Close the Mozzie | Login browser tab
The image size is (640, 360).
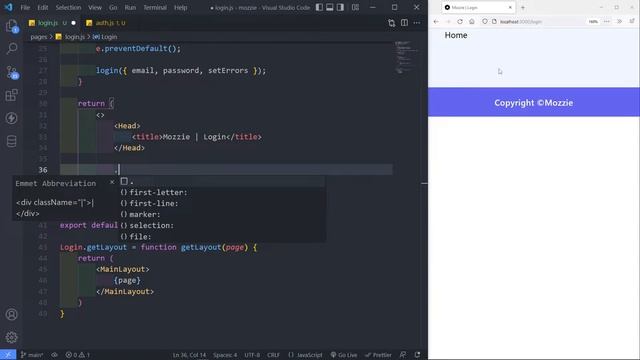tap(510, 7)
